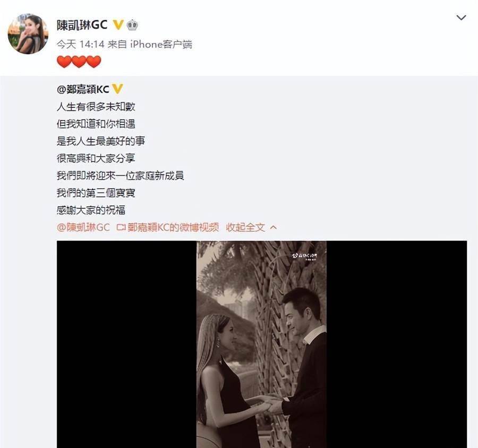Open the post options chevron menu
Image resolution: width=478 pixels, height=448 pixels.
(x=461, y=18)
